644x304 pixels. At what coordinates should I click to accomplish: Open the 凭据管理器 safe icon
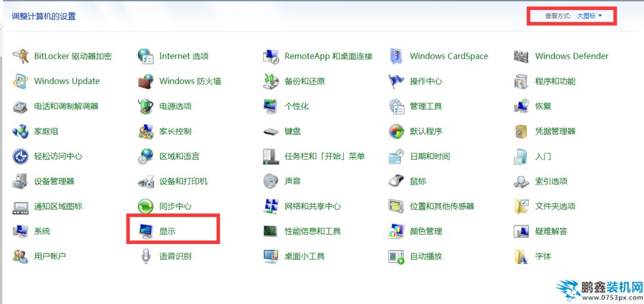point(521,131)
